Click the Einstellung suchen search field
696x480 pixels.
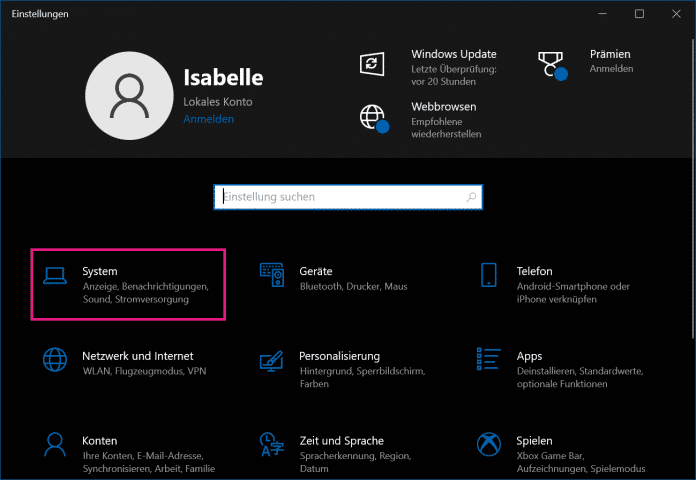(x=340, y=197)
